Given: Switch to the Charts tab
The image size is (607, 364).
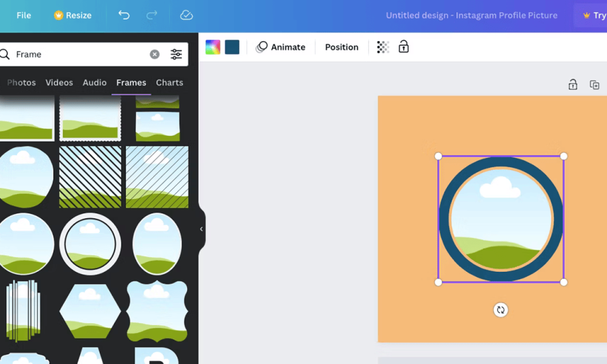Looking at the screenshot, I should [x=169, y=83].
